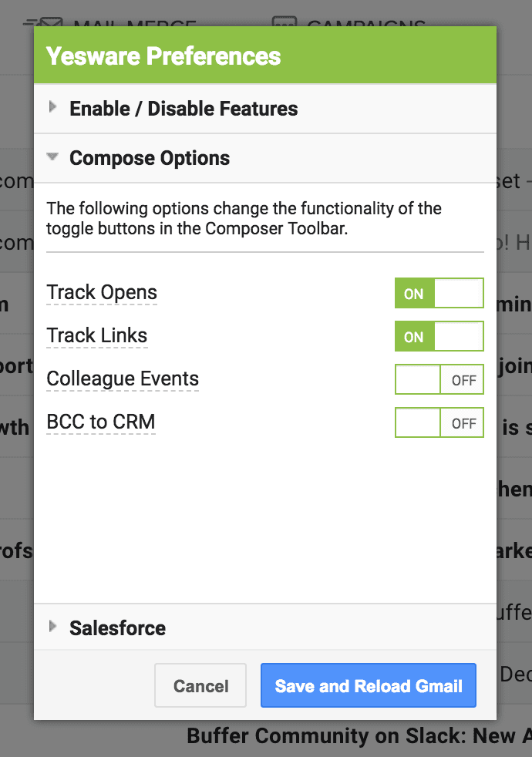The height and width of the screenshot is (757, 532).
Task: Open the Buffer Community on Slack email
Action: 359,735
